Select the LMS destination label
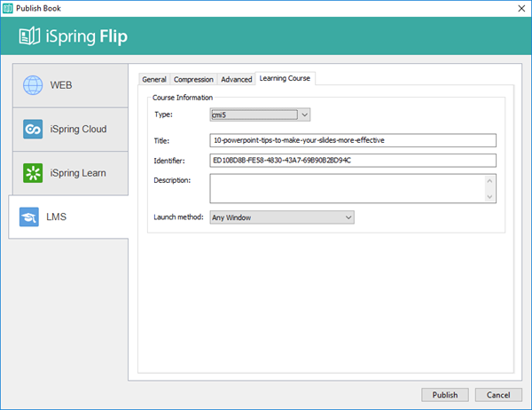 pos(57,217)
